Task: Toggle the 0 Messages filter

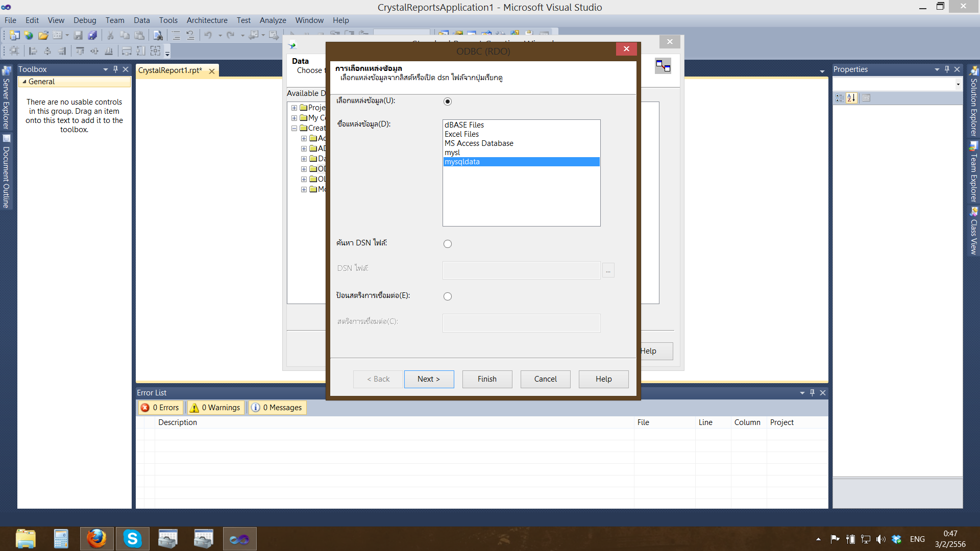Action: pos(277,408)
